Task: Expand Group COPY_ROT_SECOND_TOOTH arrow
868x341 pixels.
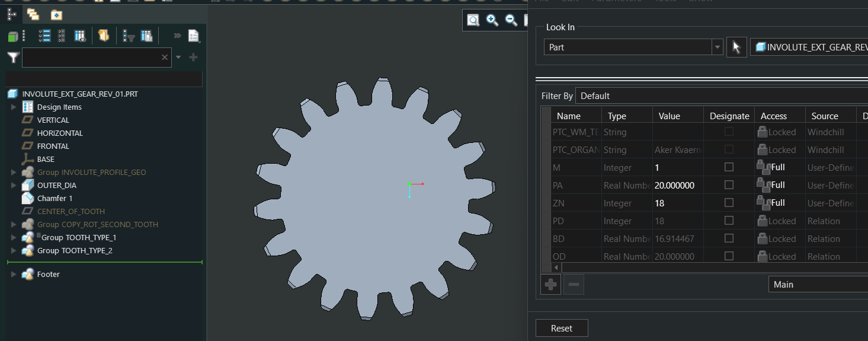Action: (x=14, y=224)
